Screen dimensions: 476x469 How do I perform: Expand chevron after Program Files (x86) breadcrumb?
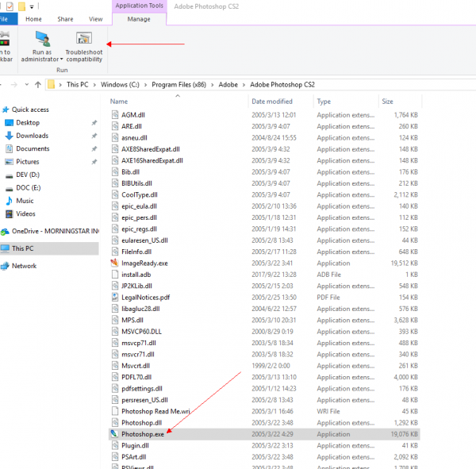click(x=212, y=85)
